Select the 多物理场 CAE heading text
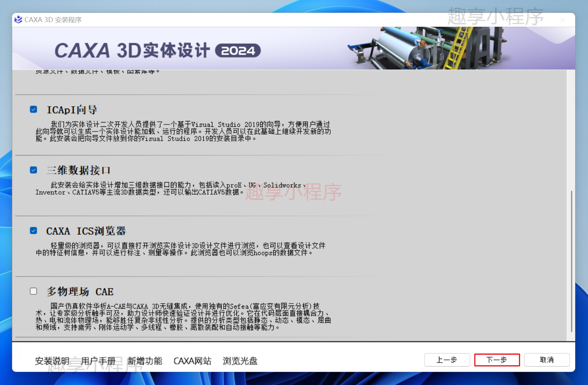The width and height of the screenshot is (588, 385). pyautogui.click(x=80, y=292)
